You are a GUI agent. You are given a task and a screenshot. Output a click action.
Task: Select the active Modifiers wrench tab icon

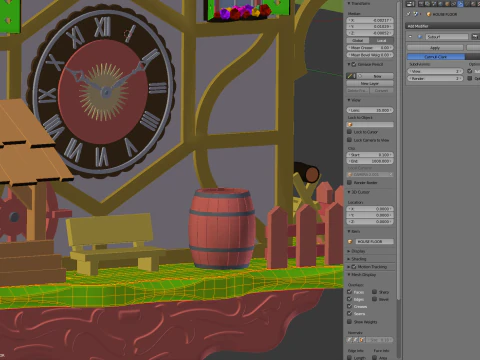tap(460, 4)
